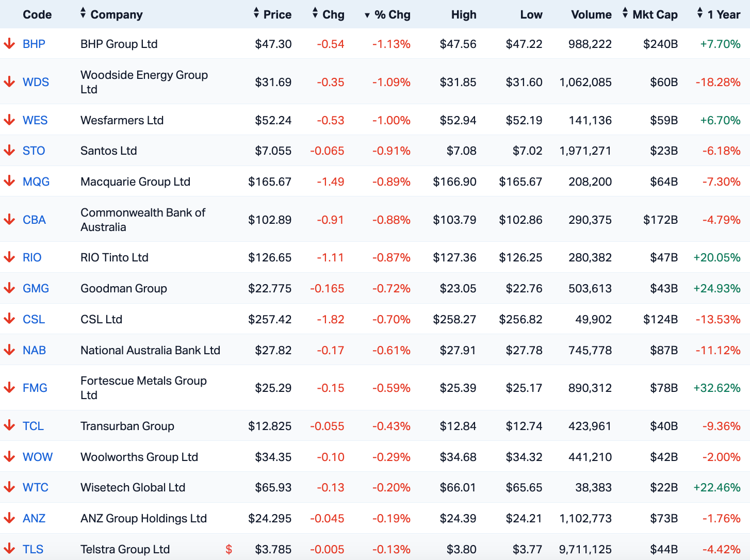Select the RIO Tinto Ltd company name
Viewport: 750px width, 560px height.
click(x=115, y=257)
